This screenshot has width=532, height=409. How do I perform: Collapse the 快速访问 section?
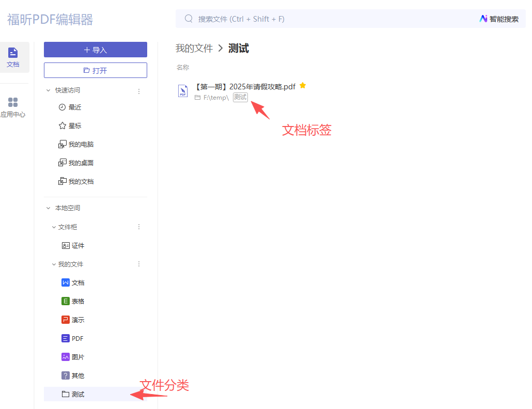point(49,90)
